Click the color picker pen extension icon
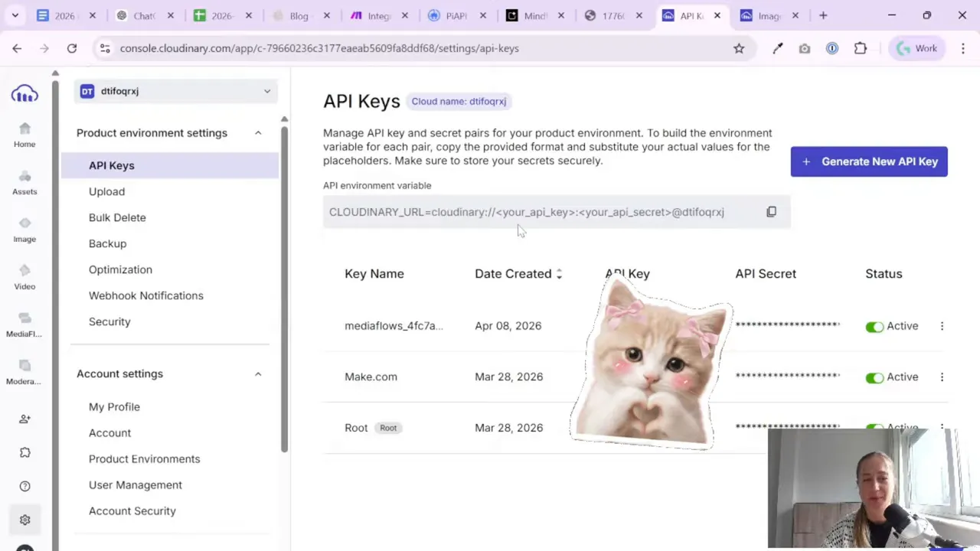The width and height of the screenshot is (980, 551). tap(777, 48)
